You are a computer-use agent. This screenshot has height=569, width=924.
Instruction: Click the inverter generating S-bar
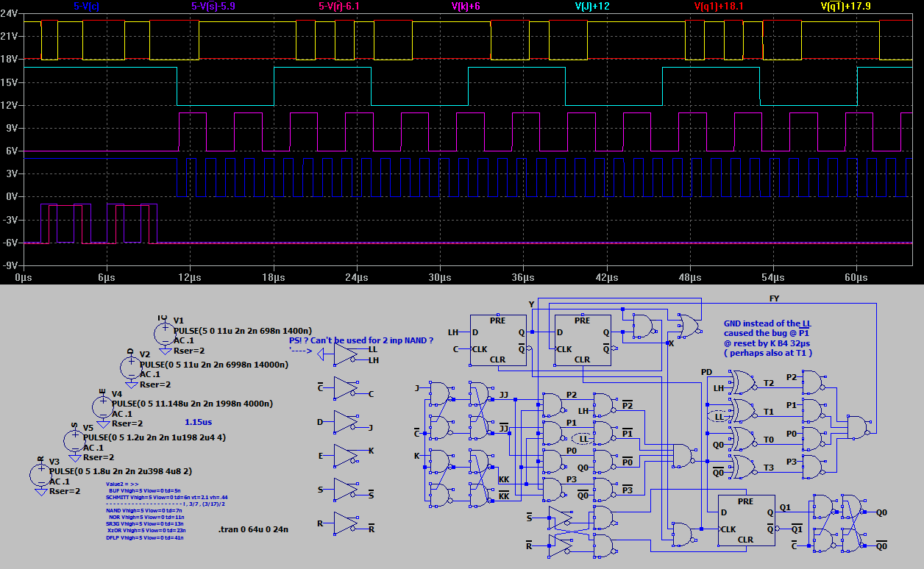(x=346, y=491)
